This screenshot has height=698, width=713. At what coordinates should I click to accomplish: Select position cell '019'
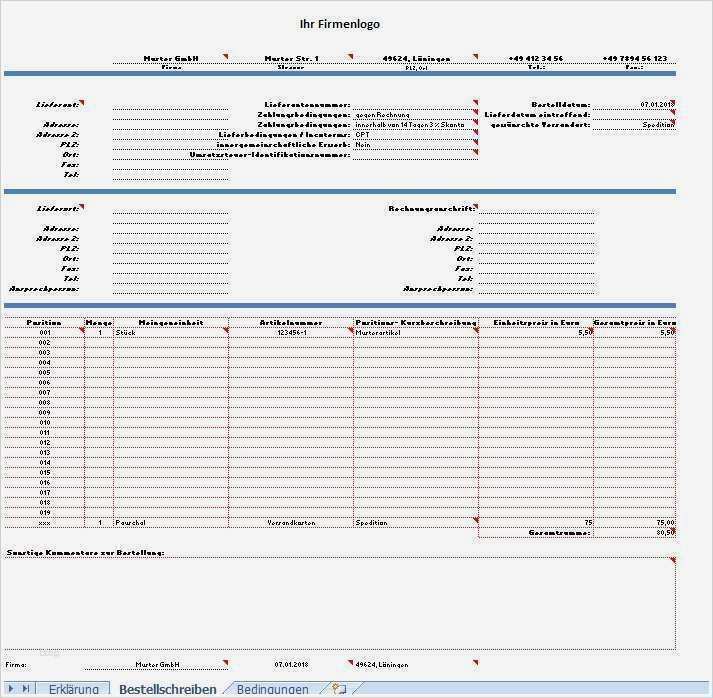click(x=45, y=512)
